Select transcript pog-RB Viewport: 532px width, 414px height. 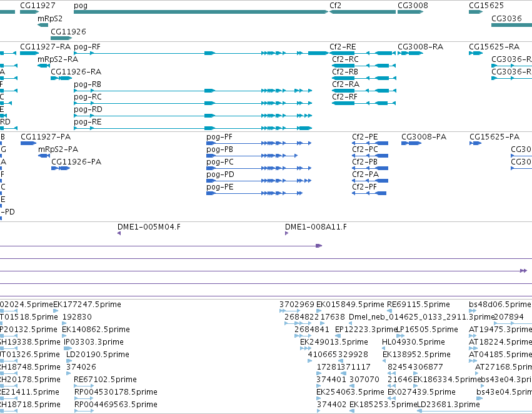pyautogui.click(x=193, y=91)
